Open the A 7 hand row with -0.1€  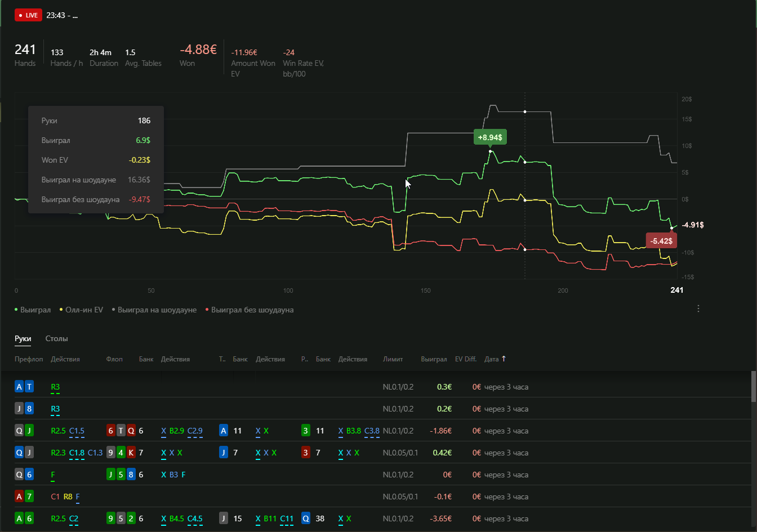pyautogui.click(x=383, y=497)
